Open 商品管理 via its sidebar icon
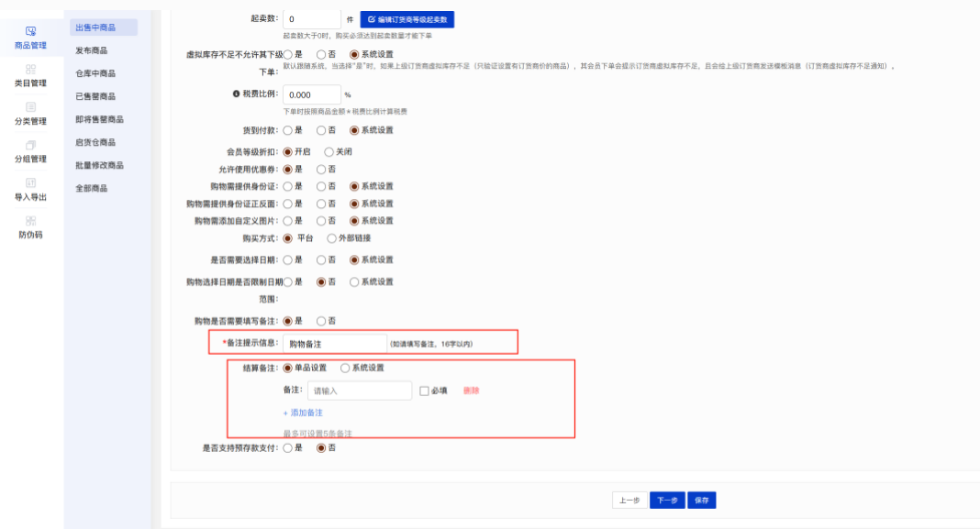Image resolution: width=980 pixels, height=529 pixels. click(x=30, y=31)
